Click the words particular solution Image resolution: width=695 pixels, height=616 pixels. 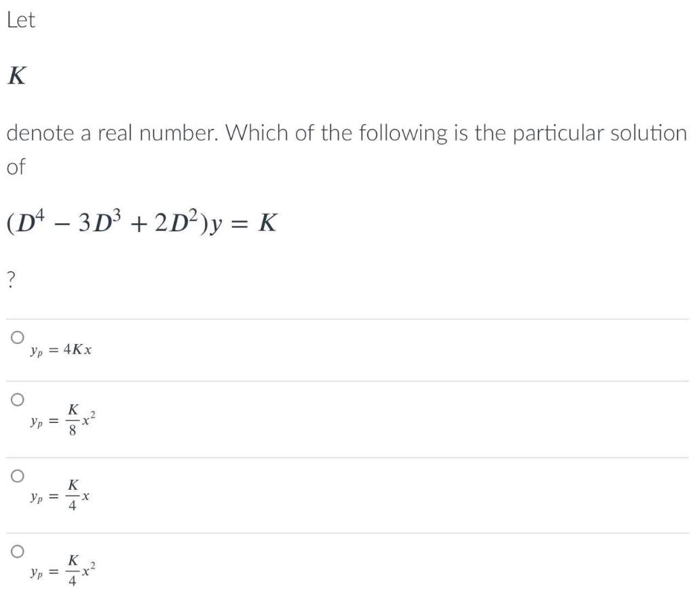click(600, 134)
